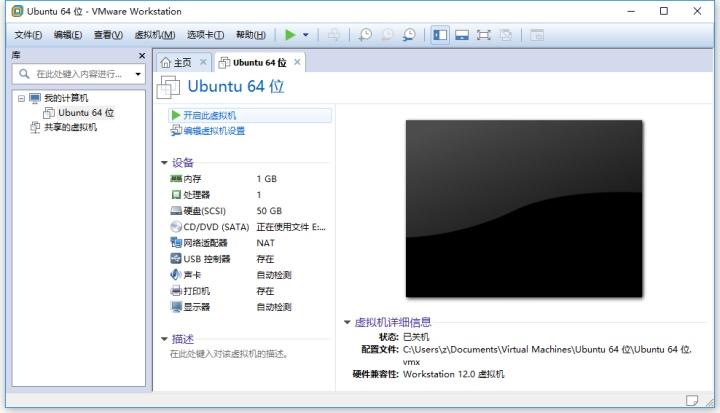Screen dimensions: 720x413
Task: Open 查看(V) menu
Action: click(108, 35)
